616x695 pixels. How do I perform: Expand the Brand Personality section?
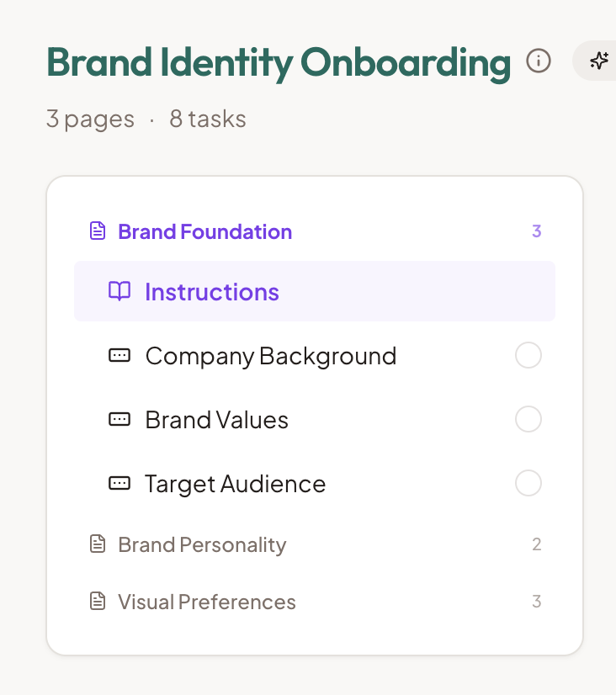pos(202,544)
